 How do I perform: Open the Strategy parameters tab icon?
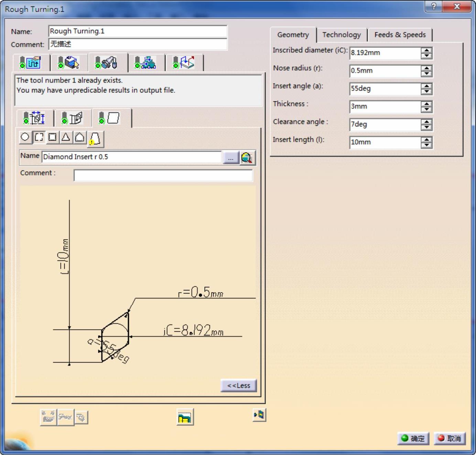tap(30, 63)
